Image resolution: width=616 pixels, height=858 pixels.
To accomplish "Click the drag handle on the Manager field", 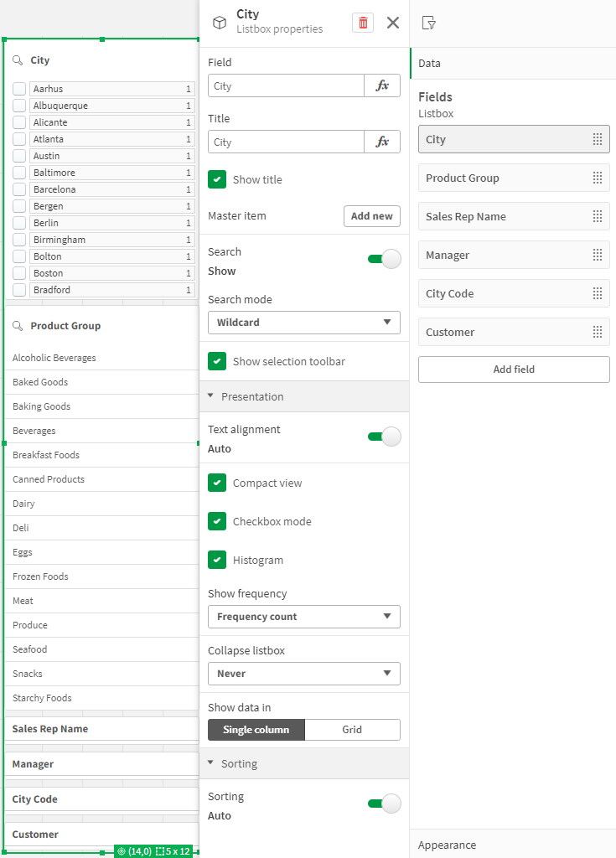I will [x=597, y=255].
